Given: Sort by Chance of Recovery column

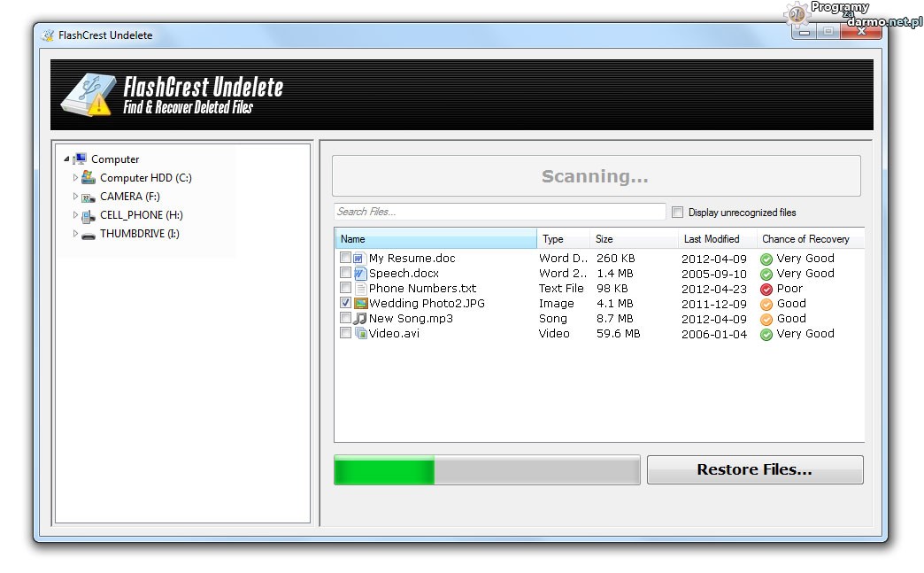Looking at the screenshot, I should click(805, 239).
